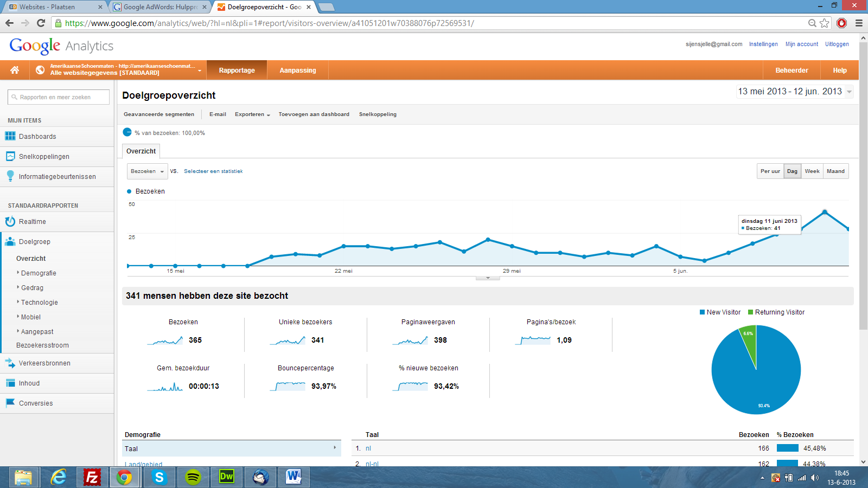Click Returning Visitor green legend swatch
Screen dimensions: 868x488
point(751,312)
